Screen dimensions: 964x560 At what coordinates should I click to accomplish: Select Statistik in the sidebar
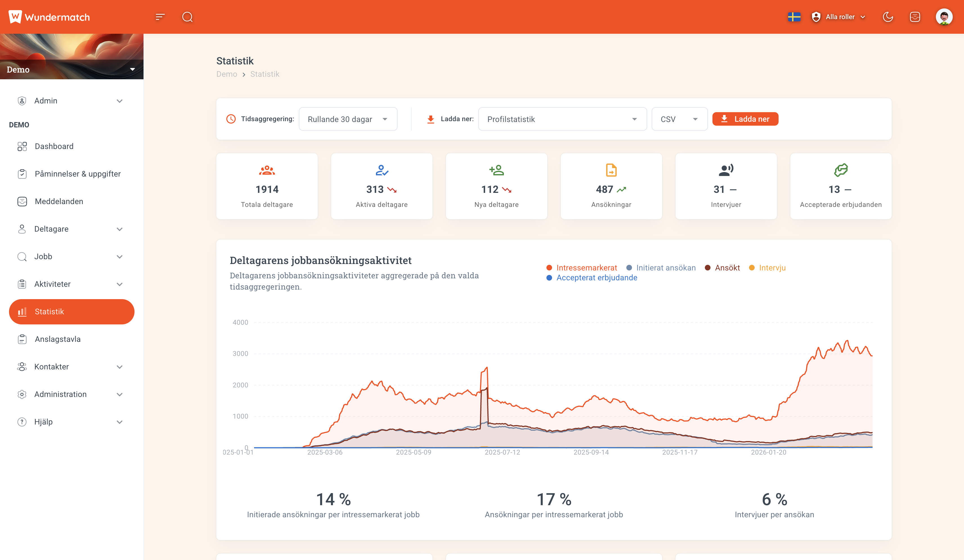[49, 311]
